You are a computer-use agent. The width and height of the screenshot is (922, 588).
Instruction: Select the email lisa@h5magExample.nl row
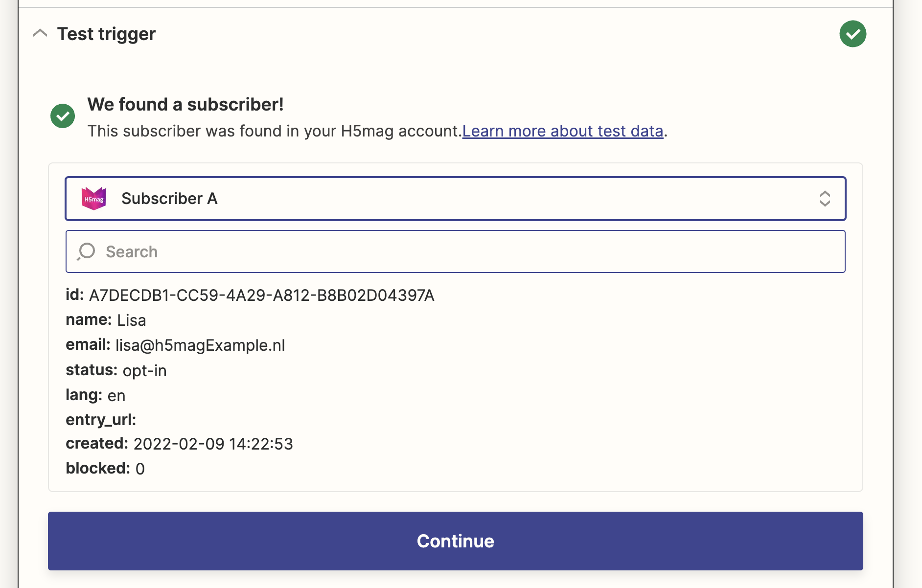click(175, 345)
